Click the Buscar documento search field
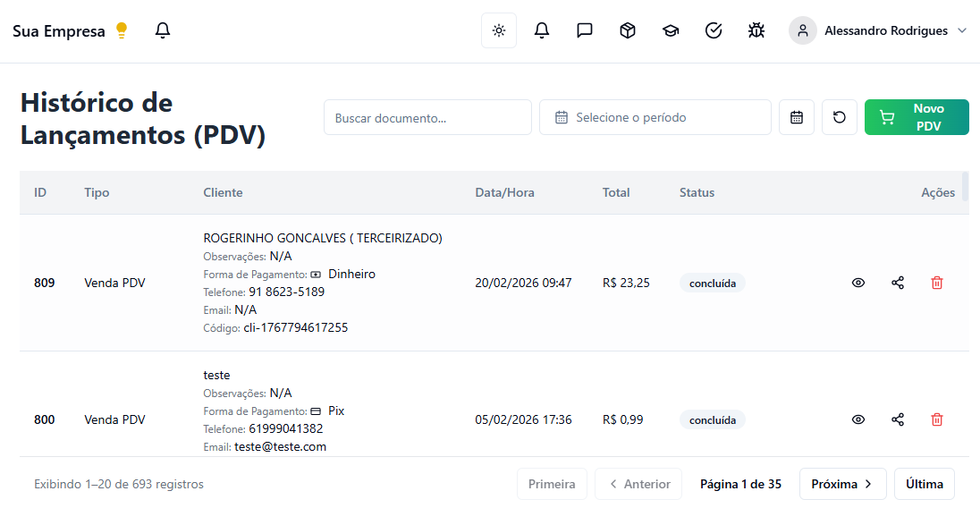Screen dimensions: 980x525 [x=427, y=117]
